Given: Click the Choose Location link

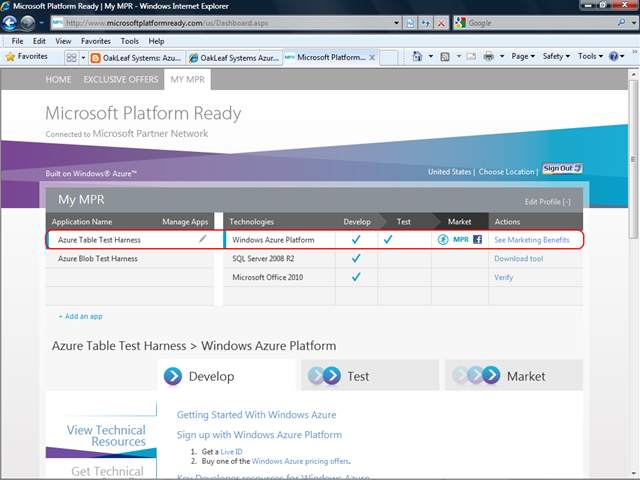Looking at the screenshot, I should click(x=507, y=172).
